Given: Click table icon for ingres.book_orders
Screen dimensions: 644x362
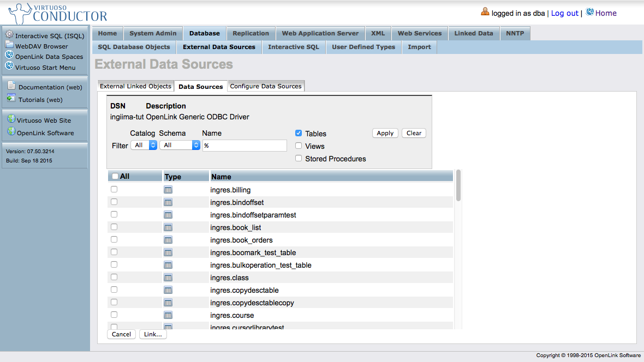Looking at the screenshot, I should tap(168, 240).
